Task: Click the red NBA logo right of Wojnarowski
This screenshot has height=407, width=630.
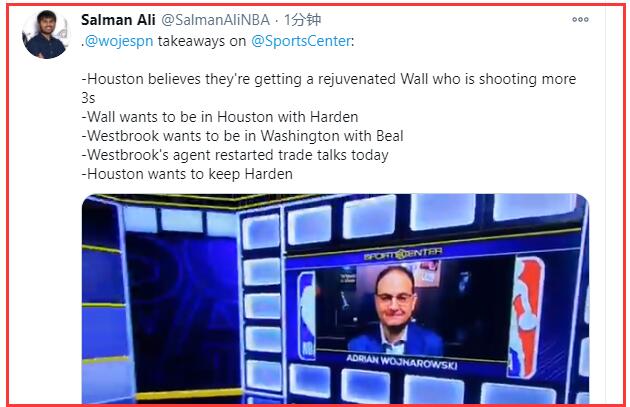Action: 527,317
